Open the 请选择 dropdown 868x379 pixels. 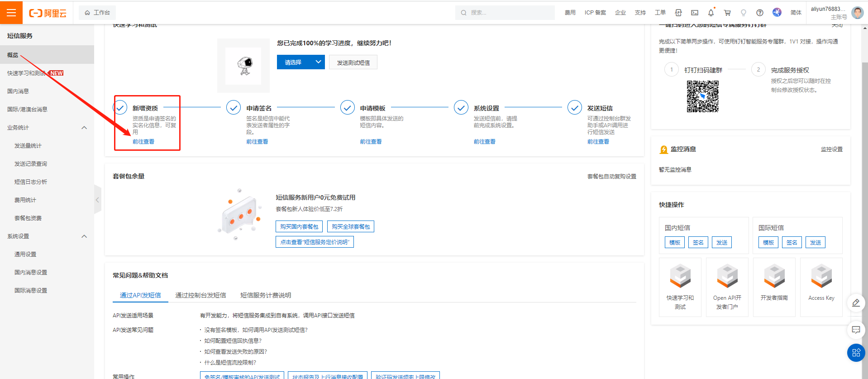[301, 62]
